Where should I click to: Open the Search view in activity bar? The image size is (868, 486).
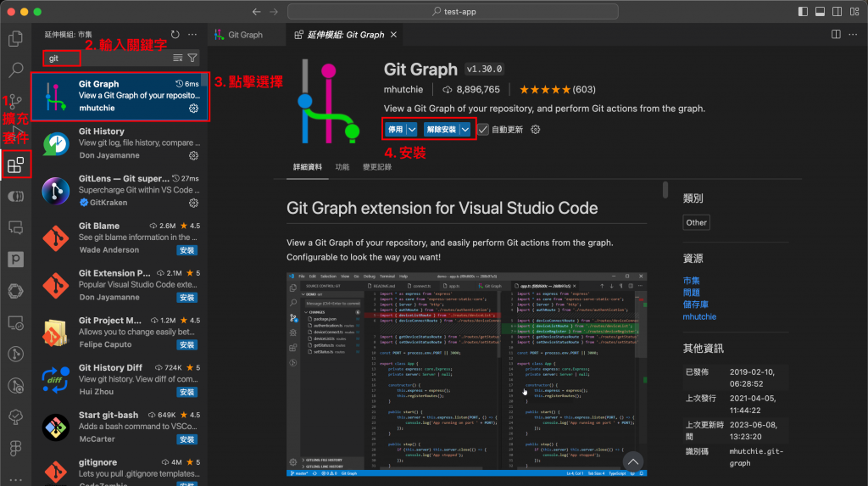tap(15, 70)
